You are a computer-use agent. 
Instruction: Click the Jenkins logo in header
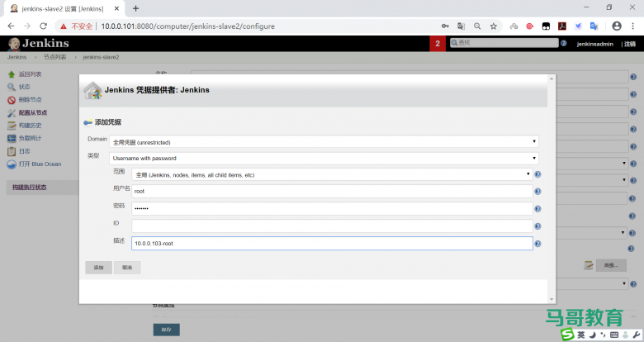(x=38, y=44)
